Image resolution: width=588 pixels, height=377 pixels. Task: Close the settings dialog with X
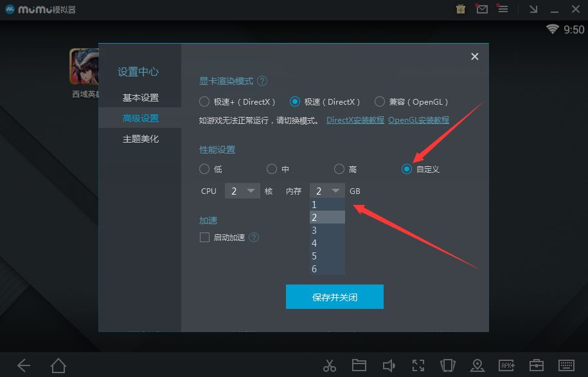click(474, 57)
